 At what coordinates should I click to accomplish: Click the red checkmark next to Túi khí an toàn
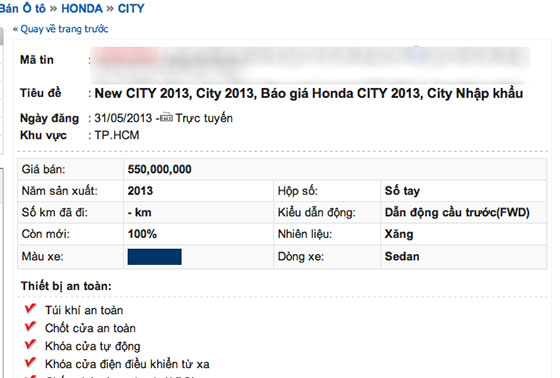pos(30,309)
